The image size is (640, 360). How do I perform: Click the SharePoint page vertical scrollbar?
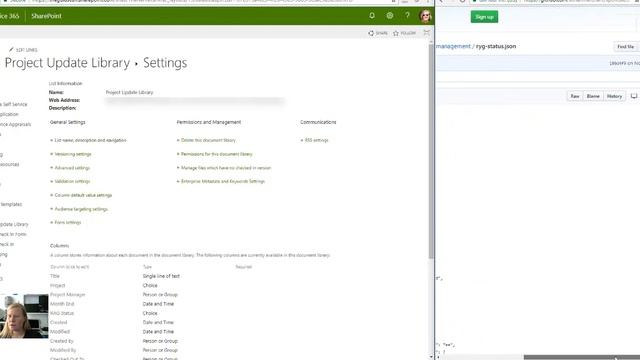(x=431, y=150)
